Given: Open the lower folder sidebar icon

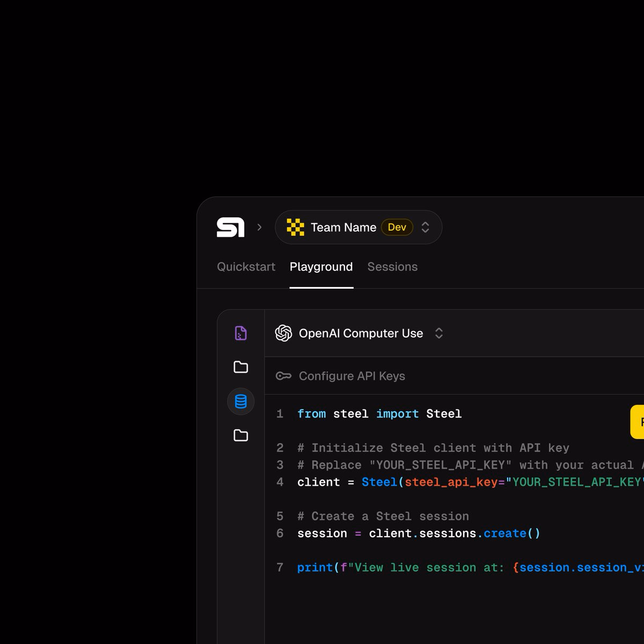Looking at the screenshot, I should pos(241,435).
